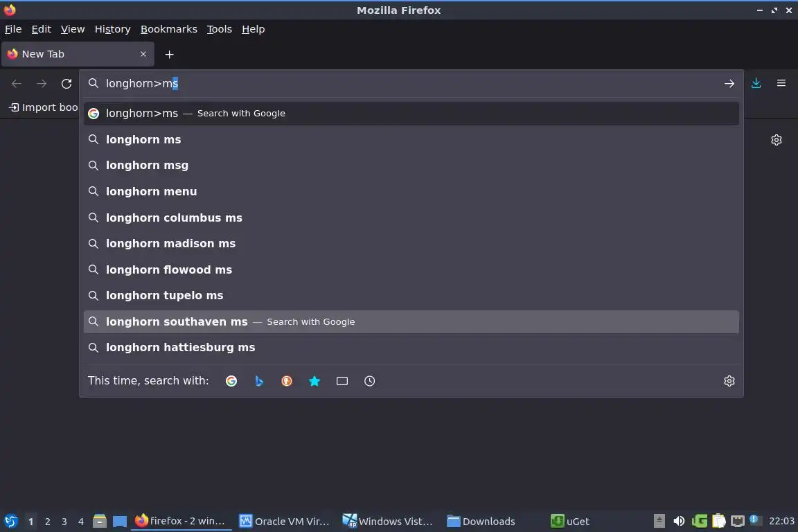This screenshot has height=532, width=798.
Task: Open the Lubuntu start menu icon
Action: pos(10,521)
